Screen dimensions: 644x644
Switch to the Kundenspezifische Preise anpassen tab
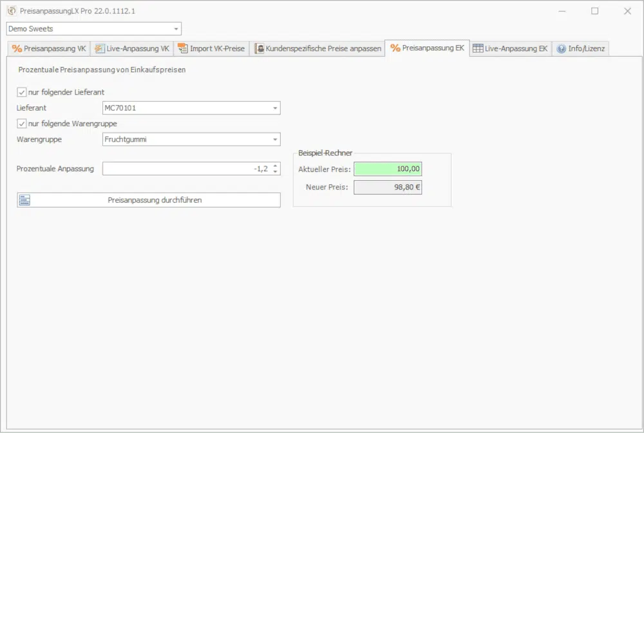click(x=323, y=48)
